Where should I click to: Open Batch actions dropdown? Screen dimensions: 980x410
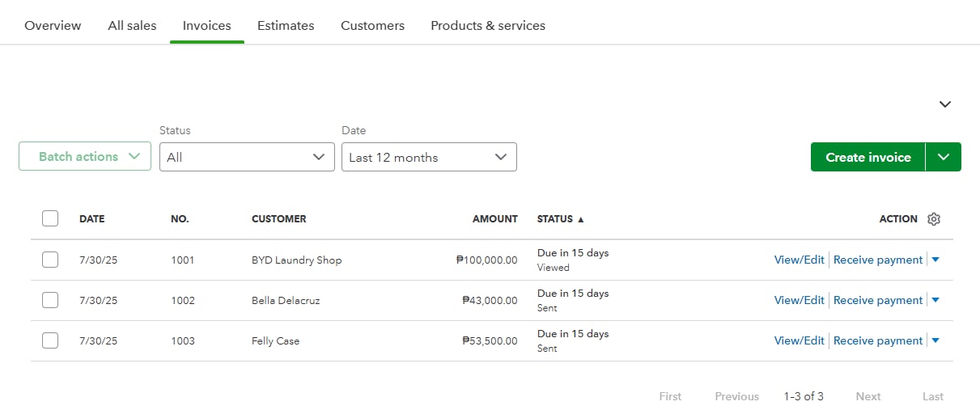tap(85, 157)
